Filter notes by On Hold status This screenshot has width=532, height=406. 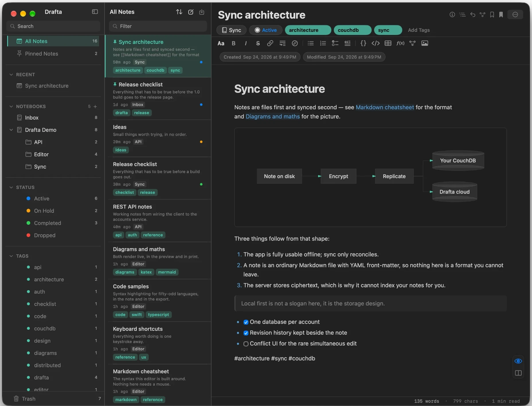(53, 211)
